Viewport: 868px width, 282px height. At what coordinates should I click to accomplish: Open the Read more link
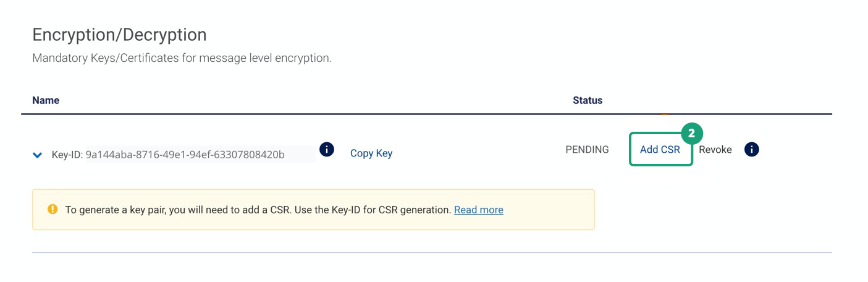click(479, 210)
